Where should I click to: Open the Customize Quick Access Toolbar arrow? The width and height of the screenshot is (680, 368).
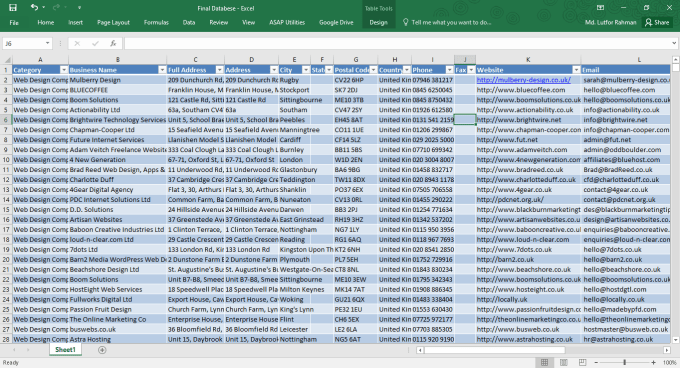(79, 8)
